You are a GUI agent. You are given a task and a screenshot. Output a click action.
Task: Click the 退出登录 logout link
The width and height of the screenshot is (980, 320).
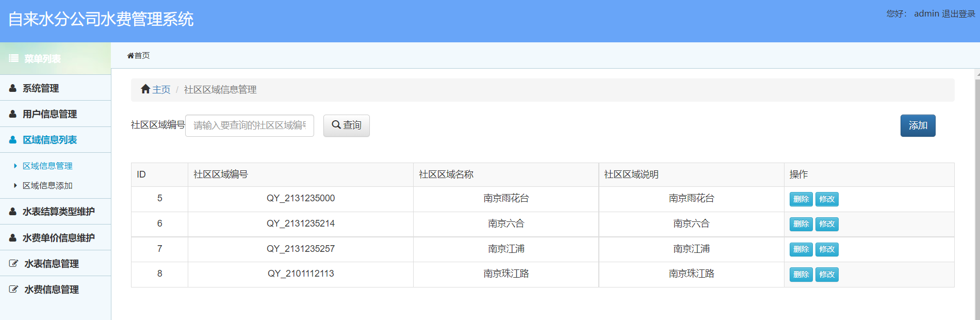959,14
